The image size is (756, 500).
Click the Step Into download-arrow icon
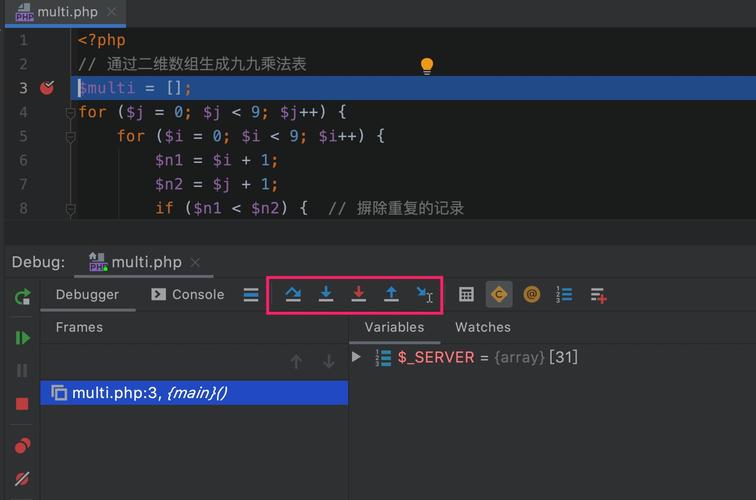[x=326, y=294]
